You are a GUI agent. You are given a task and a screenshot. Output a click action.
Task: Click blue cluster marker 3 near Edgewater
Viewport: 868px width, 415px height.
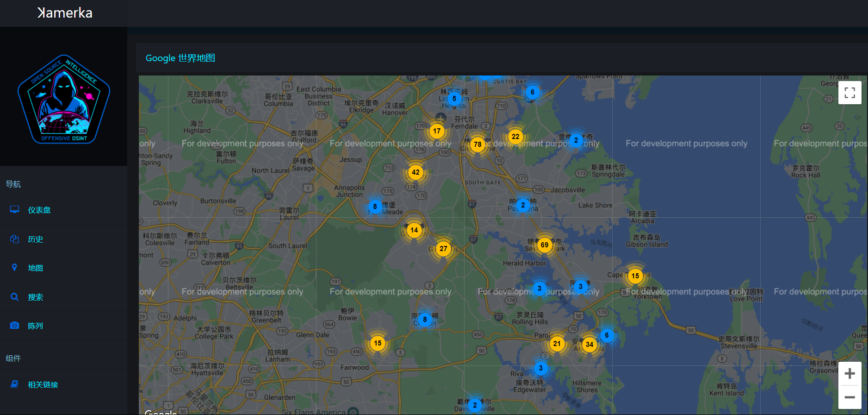540,368
